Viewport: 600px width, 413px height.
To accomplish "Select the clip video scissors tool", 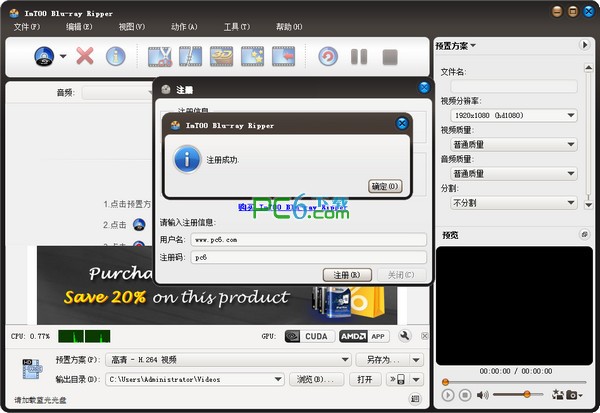I will pyautogui.click(x=160, y=57).
